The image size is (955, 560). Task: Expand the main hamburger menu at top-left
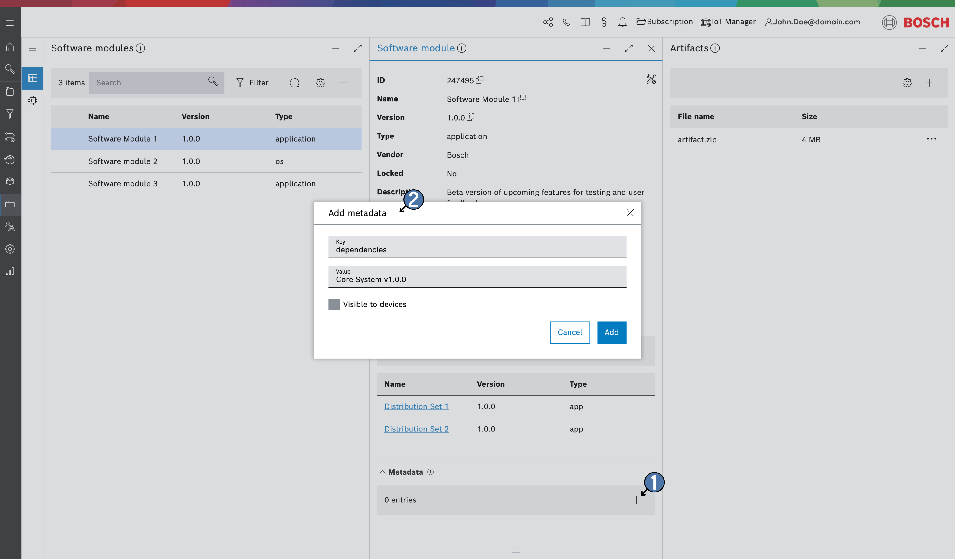click(x=10, y=23)
